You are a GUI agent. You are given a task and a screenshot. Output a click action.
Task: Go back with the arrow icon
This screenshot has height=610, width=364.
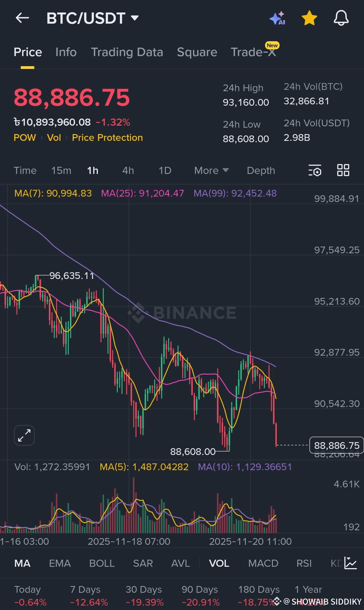[x=22, y=18]
